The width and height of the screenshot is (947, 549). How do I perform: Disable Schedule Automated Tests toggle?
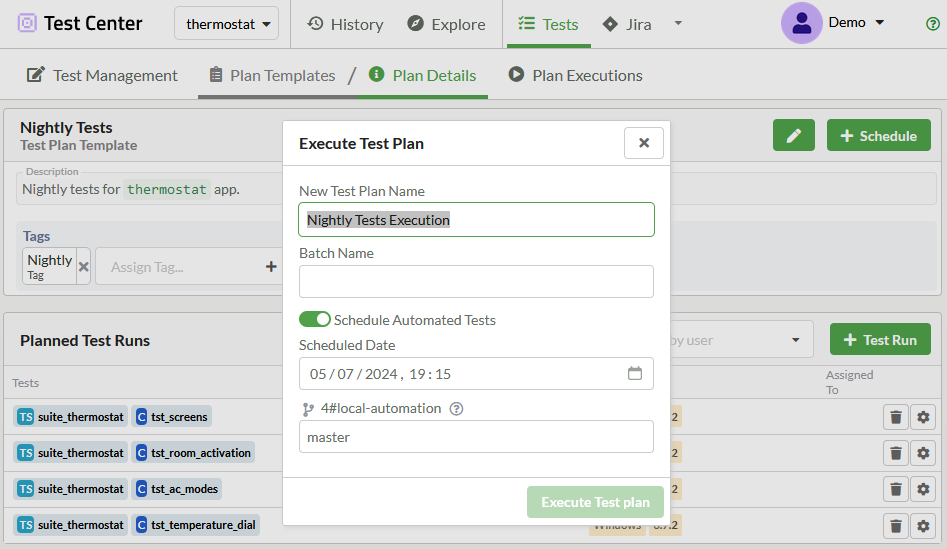click(x=315, y=320)
